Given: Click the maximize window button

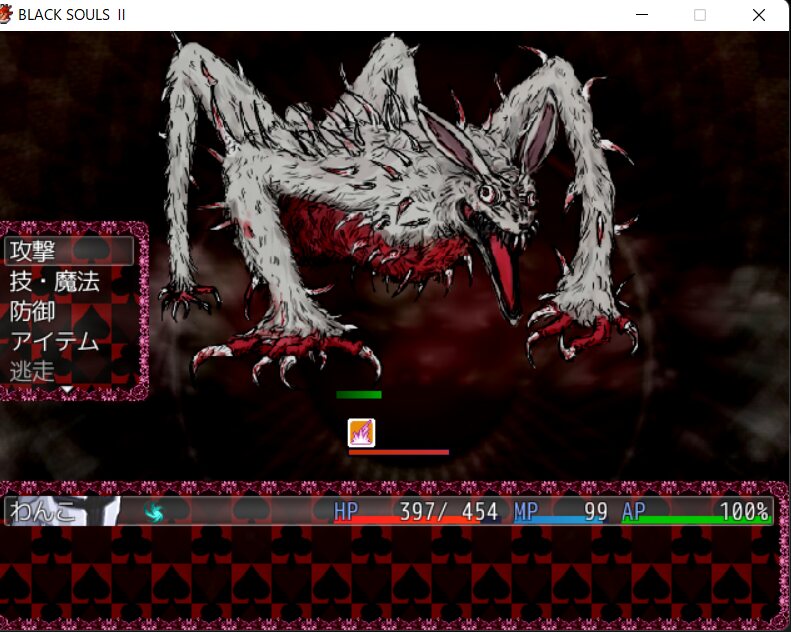Looking at the screenshot, I should click(700, 15).
